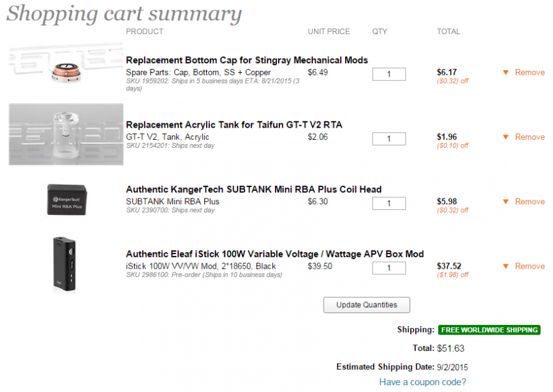Click the Free Worldwide Shipping badge
Image resolution: width=553 pixels, height=392 pixels.
click(489, 330)
